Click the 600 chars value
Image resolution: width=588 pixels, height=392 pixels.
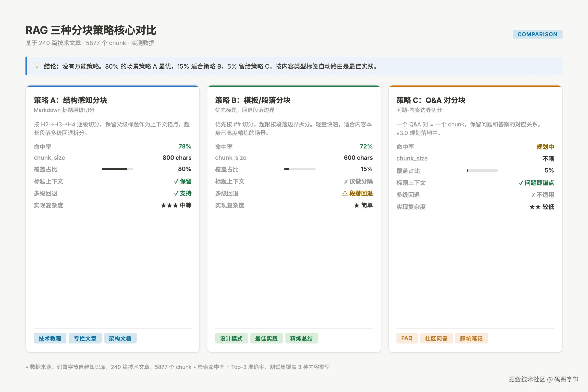tap(358, 158)
